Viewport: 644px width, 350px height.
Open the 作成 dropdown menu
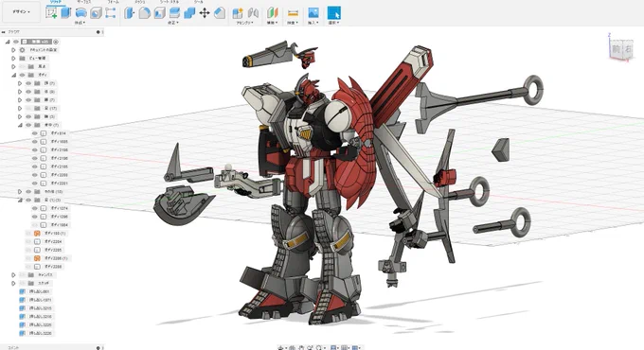tap(80, 23)
